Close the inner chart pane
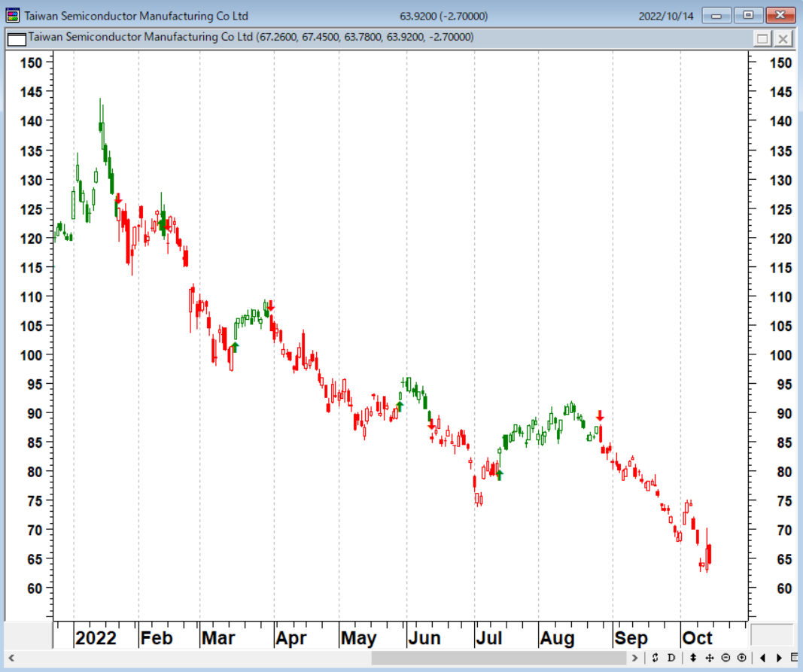 783,38
